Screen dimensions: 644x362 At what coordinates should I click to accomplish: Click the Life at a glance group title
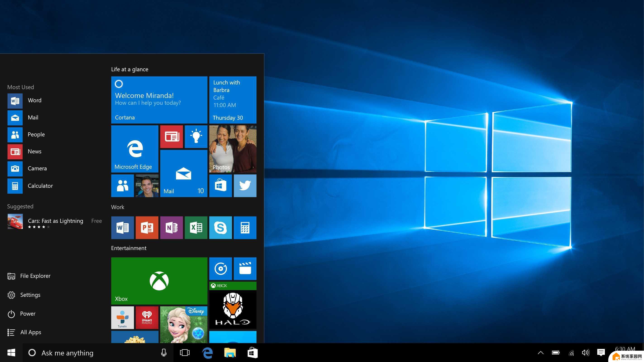point(130,69)
